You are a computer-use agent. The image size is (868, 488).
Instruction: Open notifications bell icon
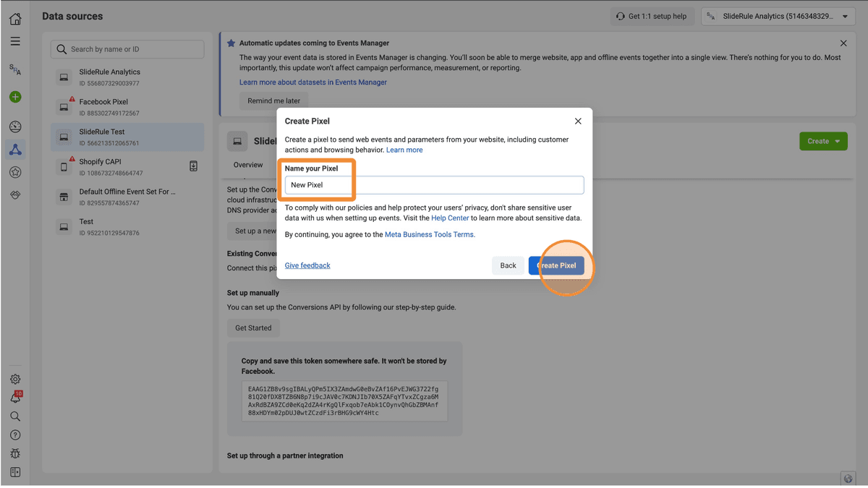[x=15, y=398]
